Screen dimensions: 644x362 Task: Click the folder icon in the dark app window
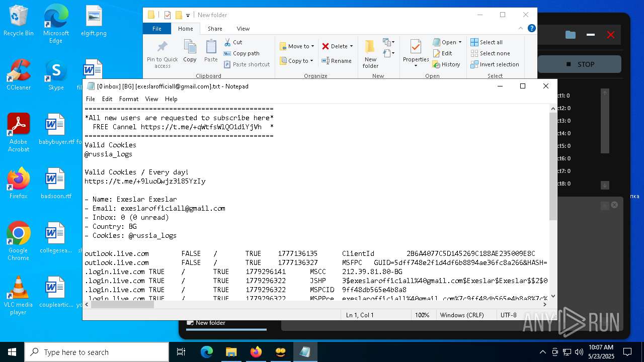tap(570, 35)
